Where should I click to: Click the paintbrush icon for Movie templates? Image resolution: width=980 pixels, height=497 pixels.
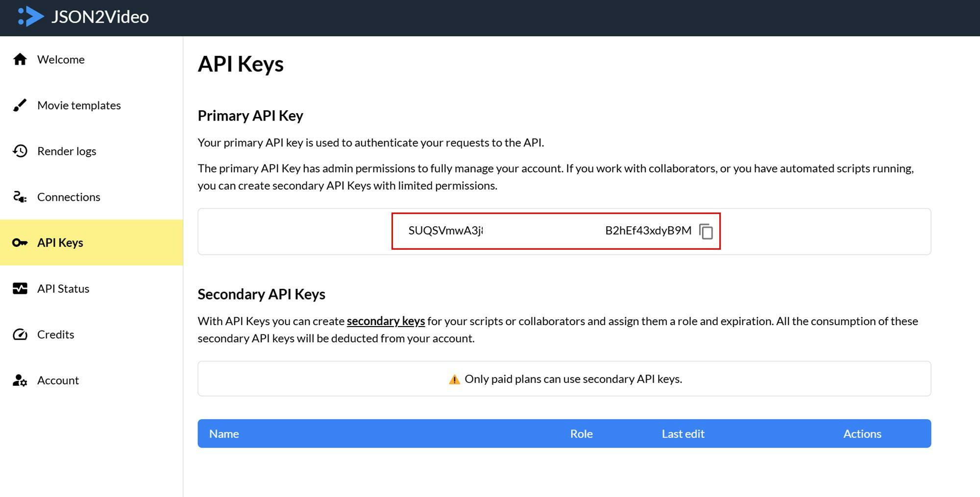[20, 105]
